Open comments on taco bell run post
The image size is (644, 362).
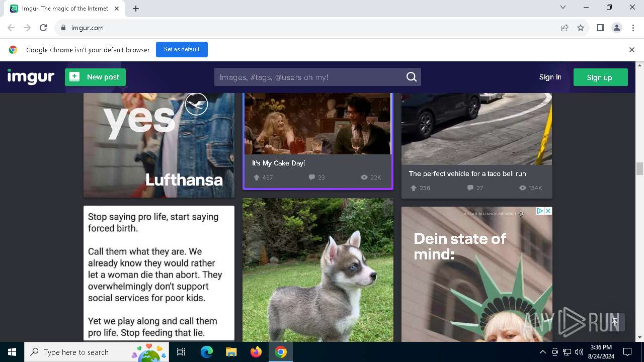tap(470, 188)
